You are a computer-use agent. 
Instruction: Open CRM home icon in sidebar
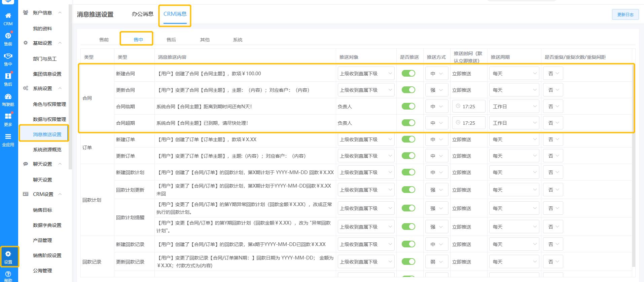[x=8, y=15]
